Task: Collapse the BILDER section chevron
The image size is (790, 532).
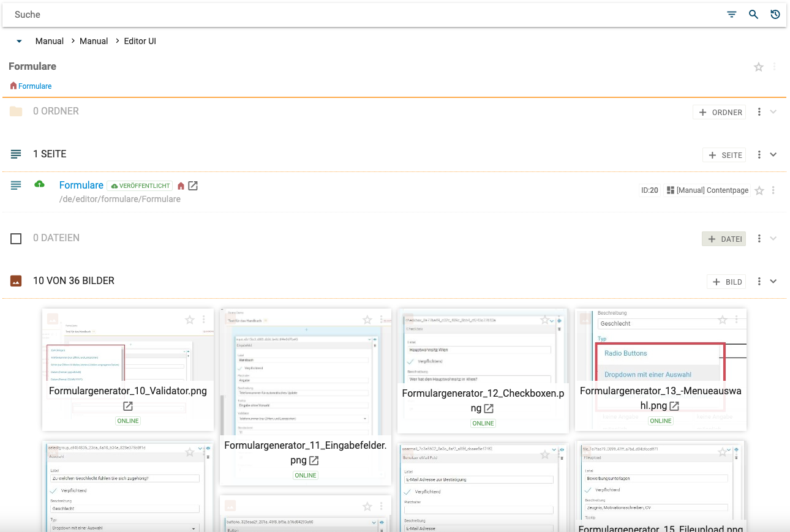Action: point(773,282)
